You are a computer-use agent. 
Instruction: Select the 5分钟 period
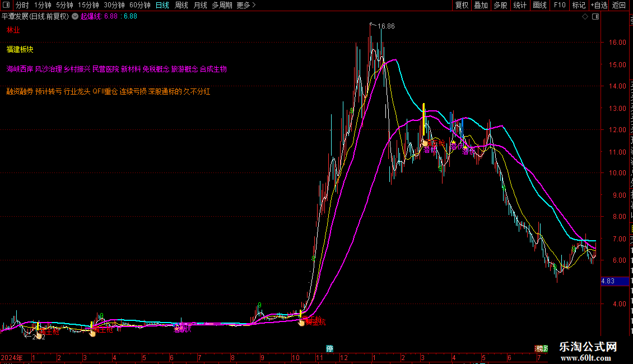(x=64, y=5)
